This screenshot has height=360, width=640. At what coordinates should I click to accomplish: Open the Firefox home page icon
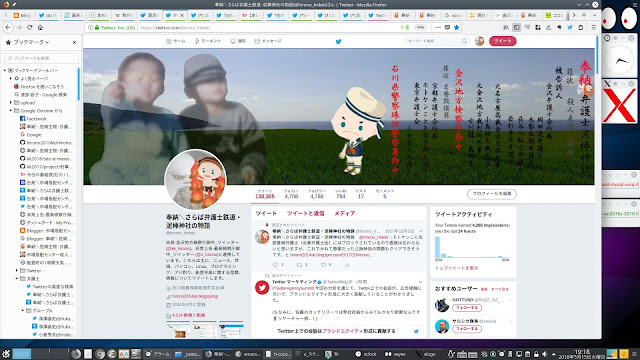click(40, 27)
